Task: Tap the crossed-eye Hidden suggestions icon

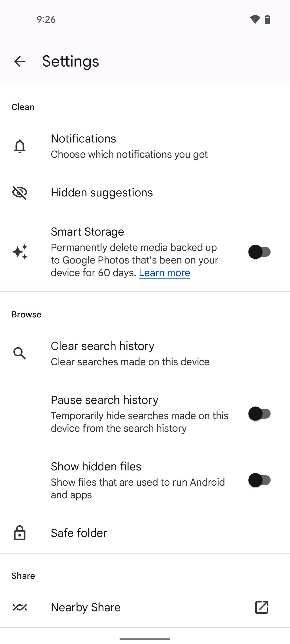Action: 20,193
